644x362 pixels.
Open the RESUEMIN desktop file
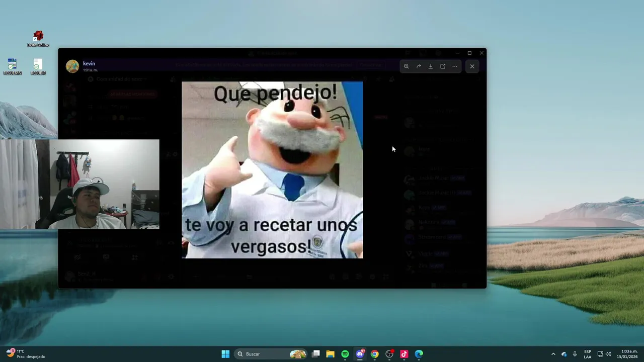pyautogui.click(x=13, y=67)
